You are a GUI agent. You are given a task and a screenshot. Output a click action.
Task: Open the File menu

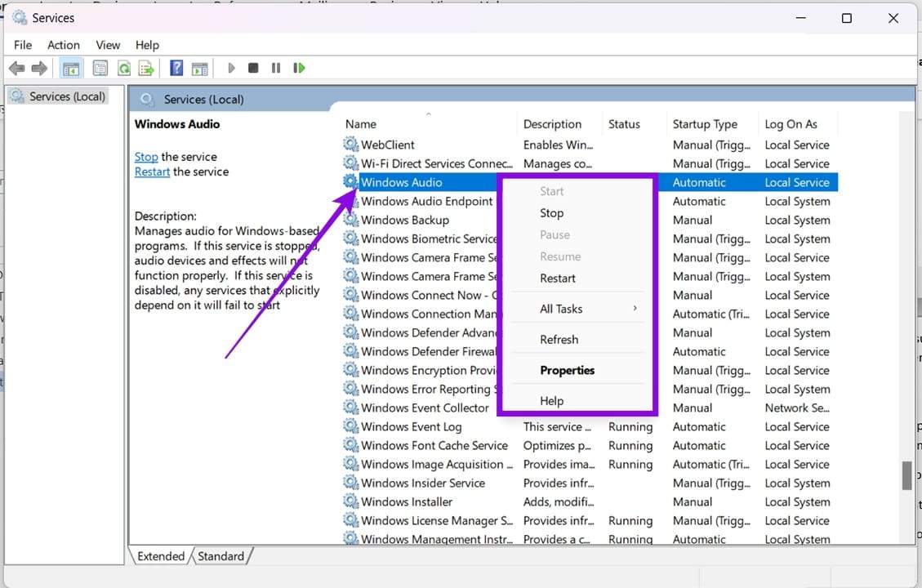(x=23, y=45)
